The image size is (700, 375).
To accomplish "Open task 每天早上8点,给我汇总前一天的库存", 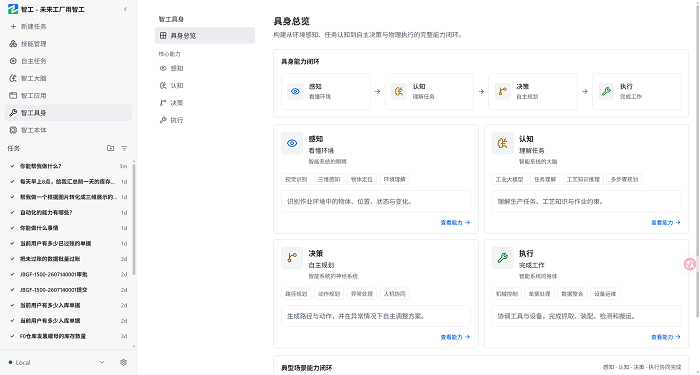I will pos(69,182).
